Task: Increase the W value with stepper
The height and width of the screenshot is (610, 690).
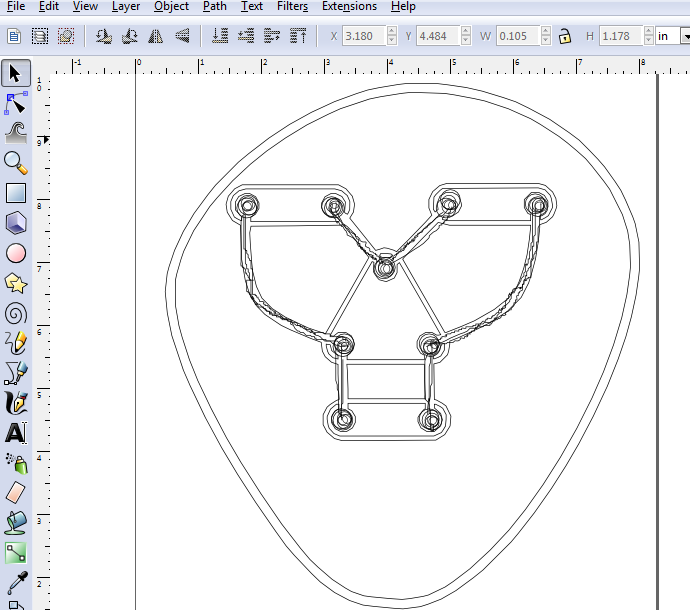Action: [546, 32]
